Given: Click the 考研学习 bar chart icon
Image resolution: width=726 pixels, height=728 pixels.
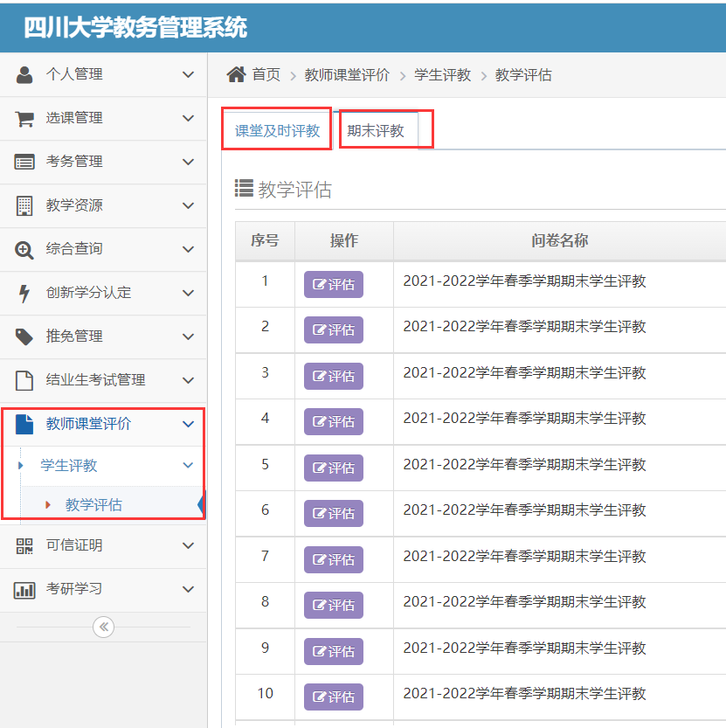Looking at the screenshot, I should point(24,590).
